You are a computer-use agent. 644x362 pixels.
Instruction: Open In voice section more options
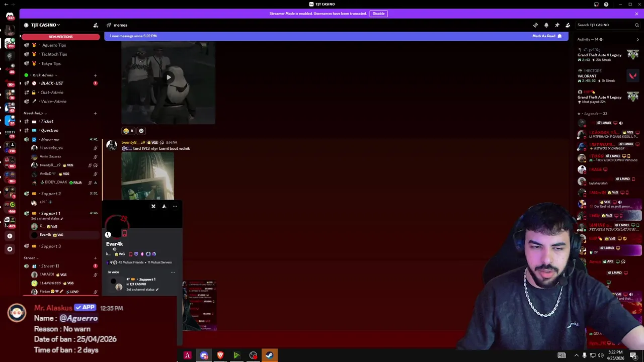click(x=173, y=273)
